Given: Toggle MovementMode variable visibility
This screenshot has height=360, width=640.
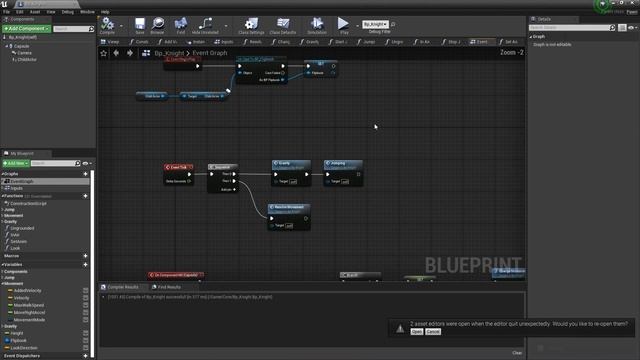Looking at the screenshot, I should (x=86, y=320).
